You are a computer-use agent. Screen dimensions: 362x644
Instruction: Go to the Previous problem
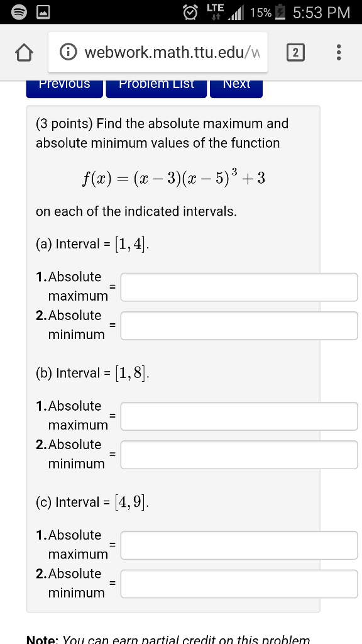coord(64,86)
